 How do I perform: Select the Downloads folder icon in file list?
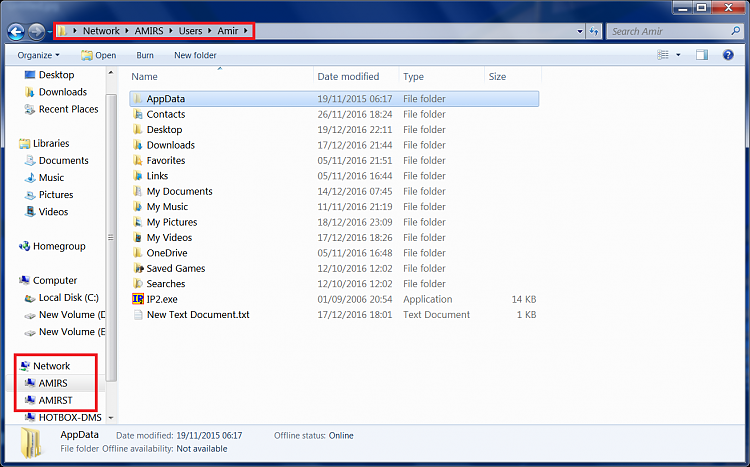click(138, 145)
